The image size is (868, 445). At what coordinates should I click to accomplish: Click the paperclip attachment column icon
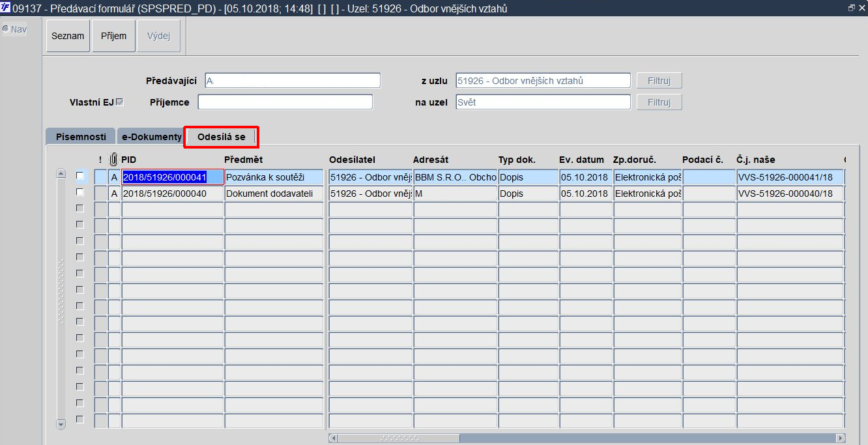[114, 159]
